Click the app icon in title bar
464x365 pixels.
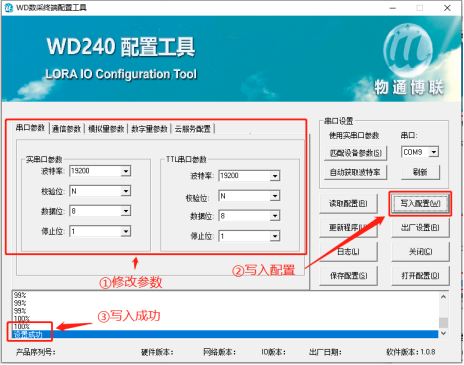[9, 7]
